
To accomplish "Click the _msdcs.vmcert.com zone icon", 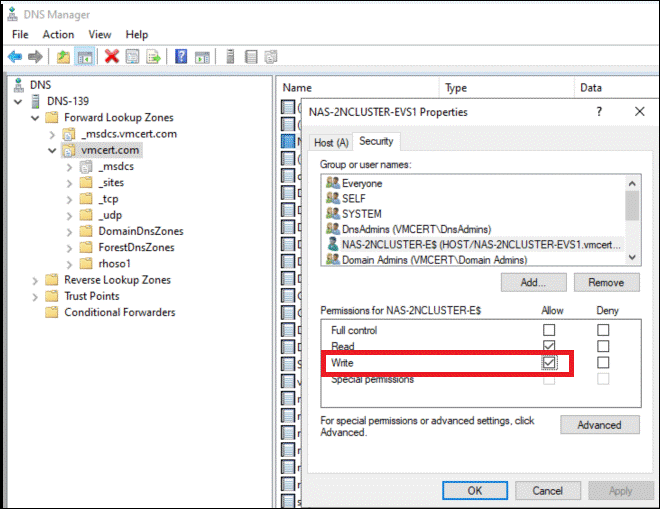I will click(x=69, y=134).
